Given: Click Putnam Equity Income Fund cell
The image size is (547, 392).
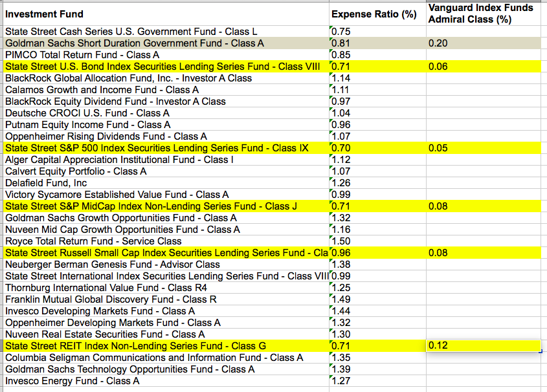Looking at the screenshot, I should pyautogui.click(x=166, y=125).
